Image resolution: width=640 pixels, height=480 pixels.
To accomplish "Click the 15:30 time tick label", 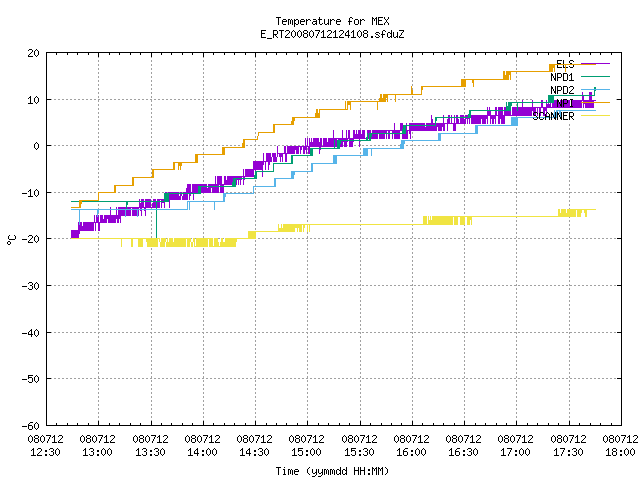I will click(x=360, y=452).
